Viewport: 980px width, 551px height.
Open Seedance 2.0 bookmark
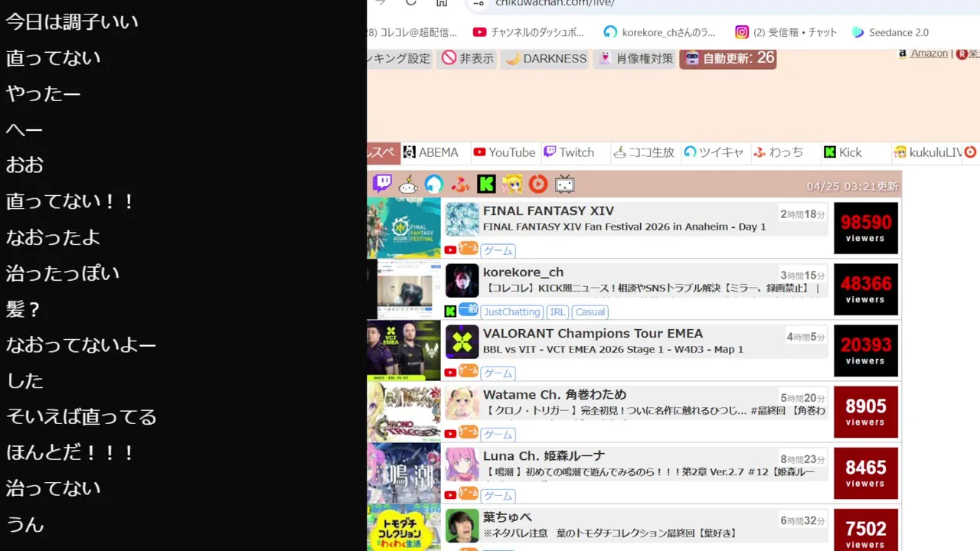890,32
